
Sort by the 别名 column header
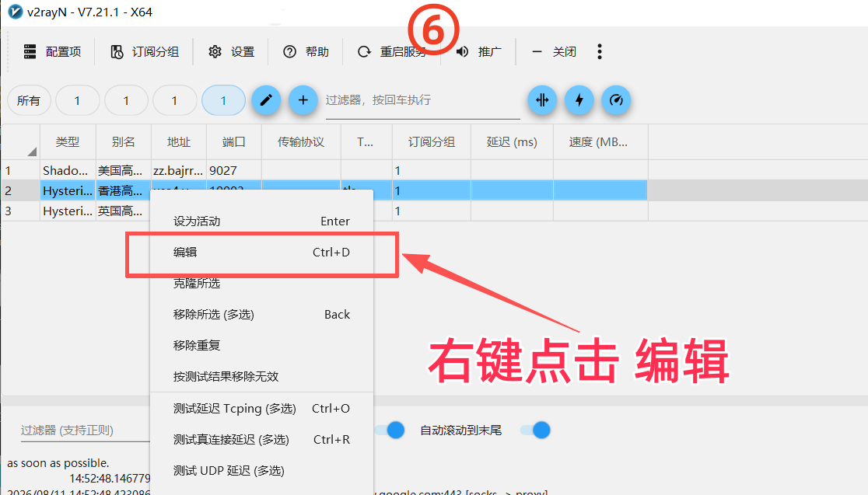pyautogui.click(x=124, y=142)
